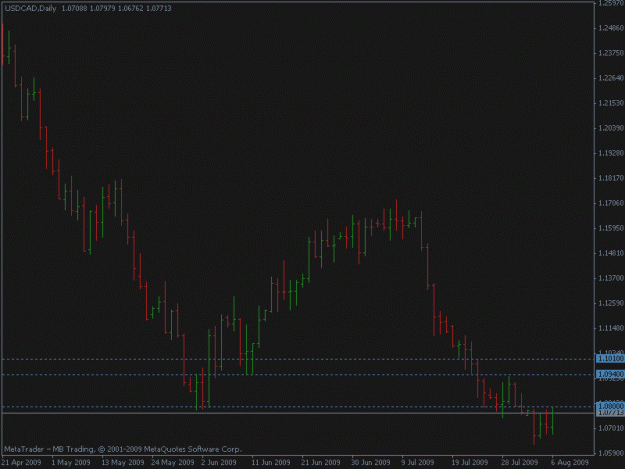Click the 2 Jun 2009 date label
Viewport: 625px width, 469px height.
click(219, 463)
